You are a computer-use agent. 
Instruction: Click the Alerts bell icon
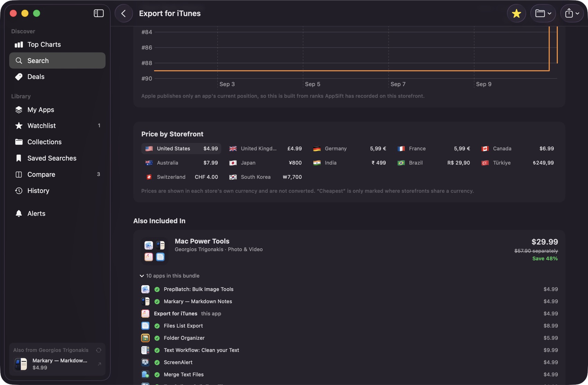tap(19, 213)
